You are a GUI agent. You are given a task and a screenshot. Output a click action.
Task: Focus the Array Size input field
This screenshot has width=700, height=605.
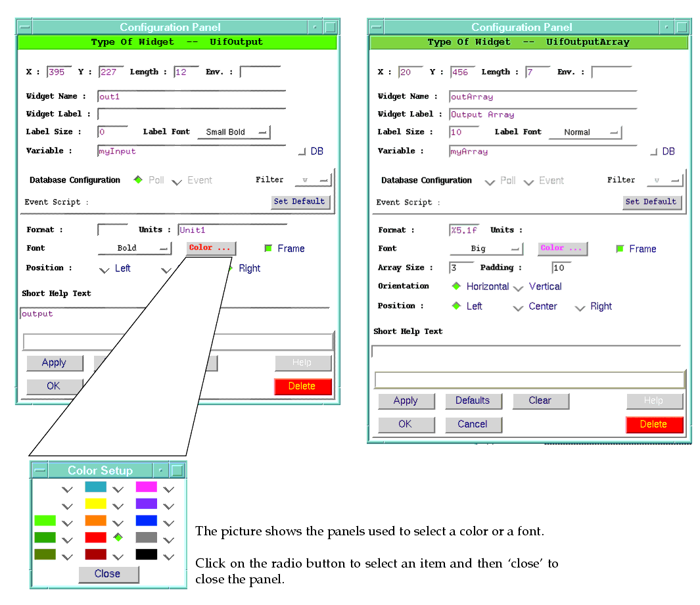coord(461,268)
